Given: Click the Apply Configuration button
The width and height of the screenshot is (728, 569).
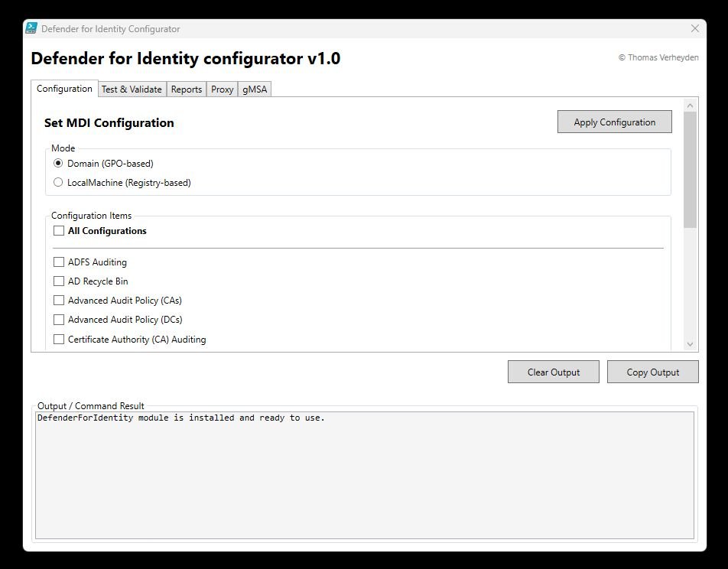Looking at the screenshot, I should point(614,121).
